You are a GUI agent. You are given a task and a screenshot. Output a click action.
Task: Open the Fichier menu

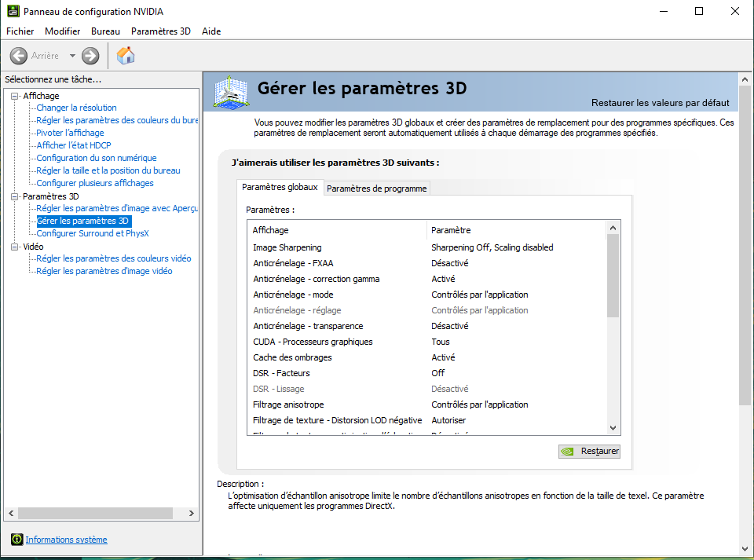coord(20,31)
